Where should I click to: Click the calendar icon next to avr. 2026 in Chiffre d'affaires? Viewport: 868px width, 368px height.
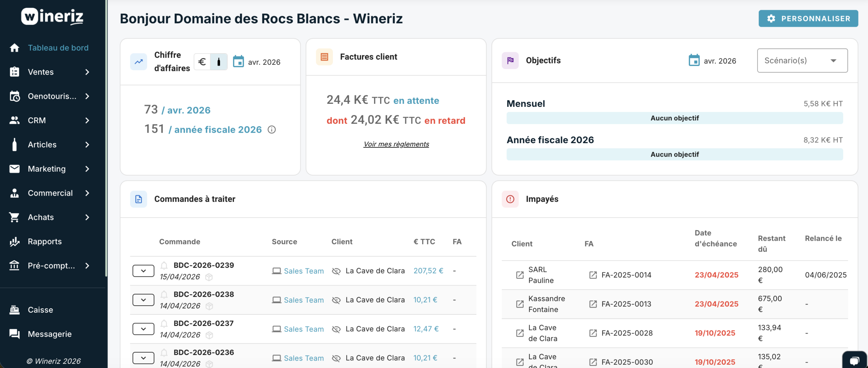tap(238, 61)
